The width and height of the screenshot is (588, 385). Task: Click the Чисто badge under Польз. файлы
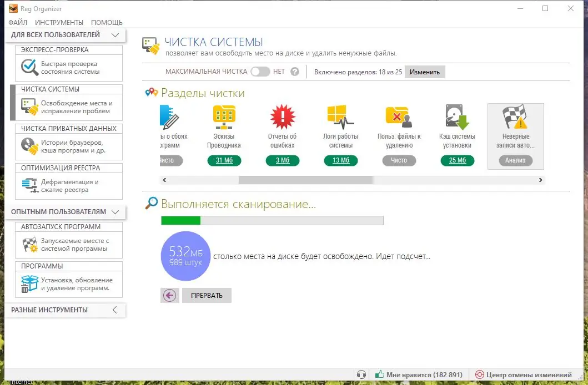click(399, 160)
